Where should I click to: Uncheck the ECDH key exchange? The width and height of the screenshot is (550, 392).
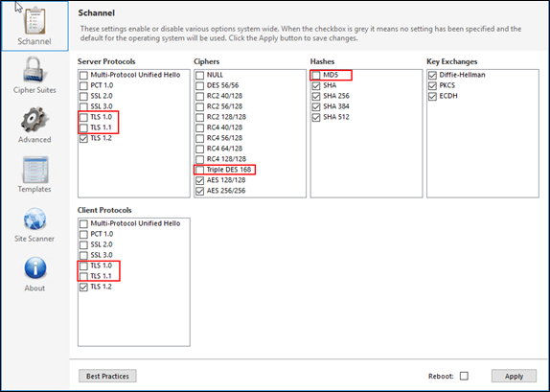coord(432,96)
